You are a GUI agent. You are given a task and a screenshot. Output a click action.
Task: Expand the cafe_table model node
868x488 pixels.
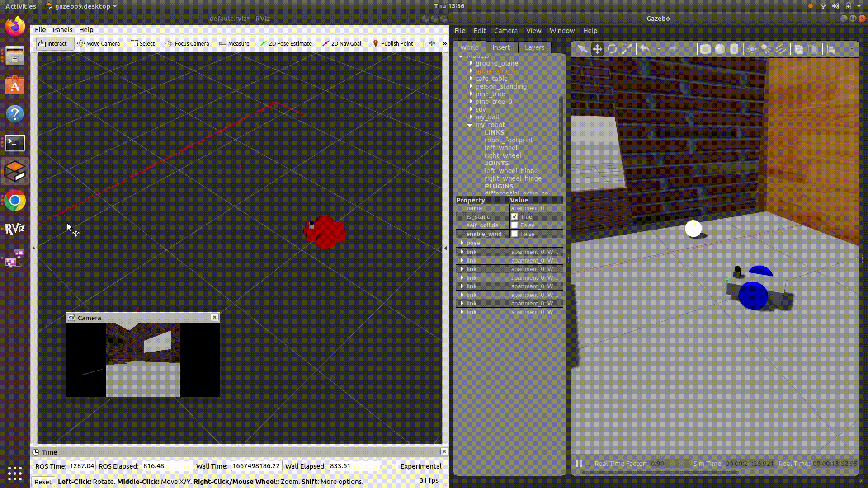pos(471,79)
